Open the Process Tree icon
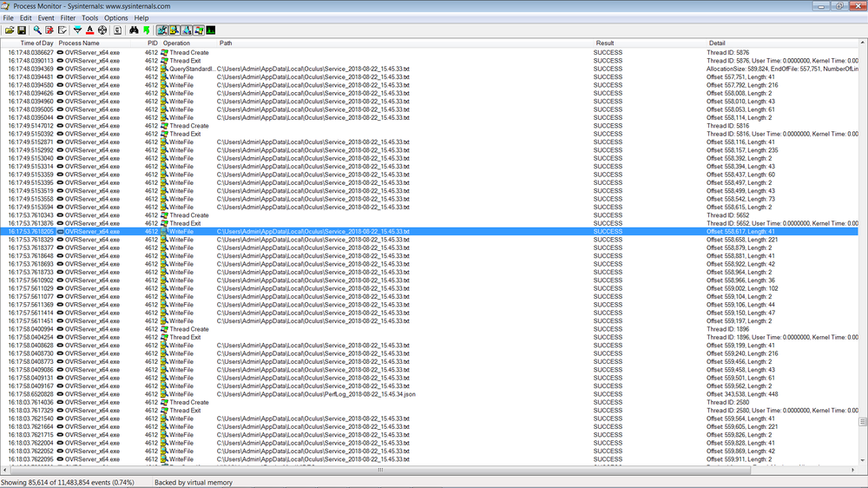The height and width of the screenshot is (488, 868). pos(117,30)
